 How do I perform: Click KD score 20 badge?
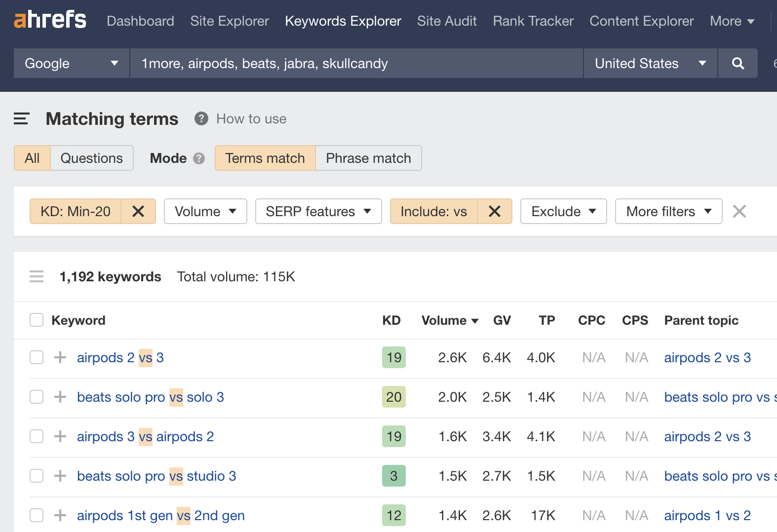coord(394,397)
